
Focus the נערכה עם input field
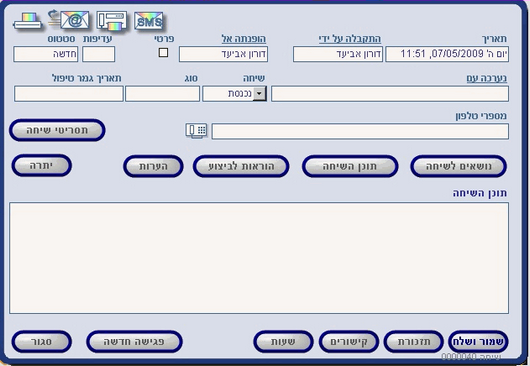tap(390, 94)
